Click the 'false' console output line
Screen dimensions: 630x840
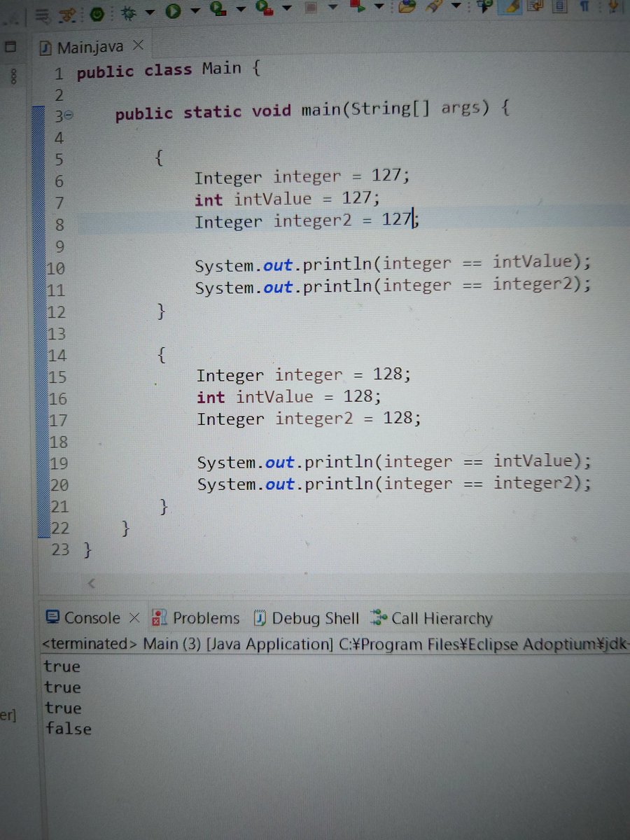click(68, 729)
